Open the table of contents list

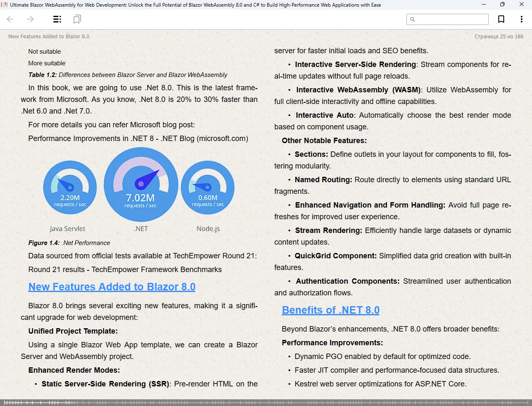point(57,19)
